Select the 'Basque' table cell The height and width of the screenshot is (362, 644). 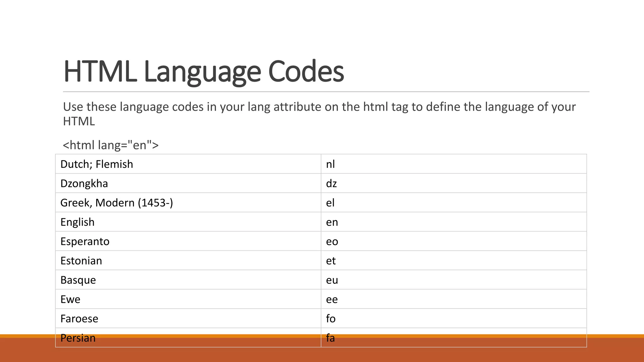point(188,280)
